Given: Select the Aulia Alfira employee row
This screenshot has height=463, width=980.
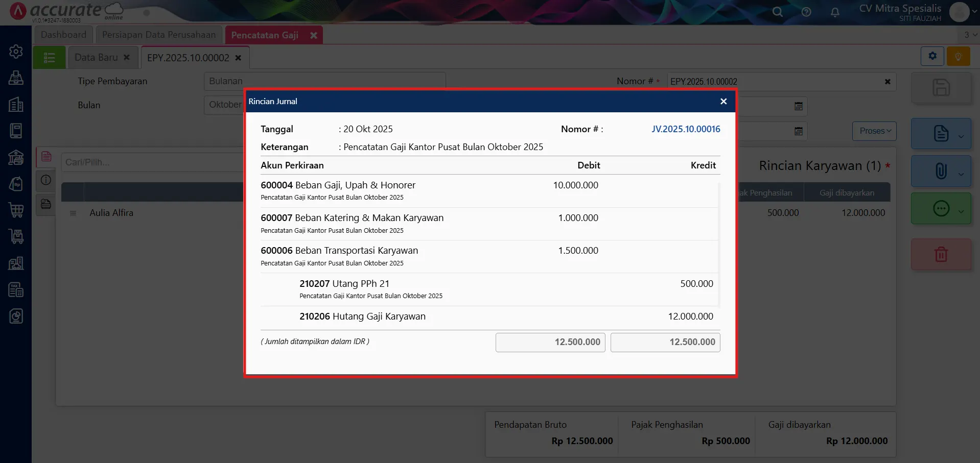Looking at the screenshot, I should pyautogui.click(x=111, y=213).
